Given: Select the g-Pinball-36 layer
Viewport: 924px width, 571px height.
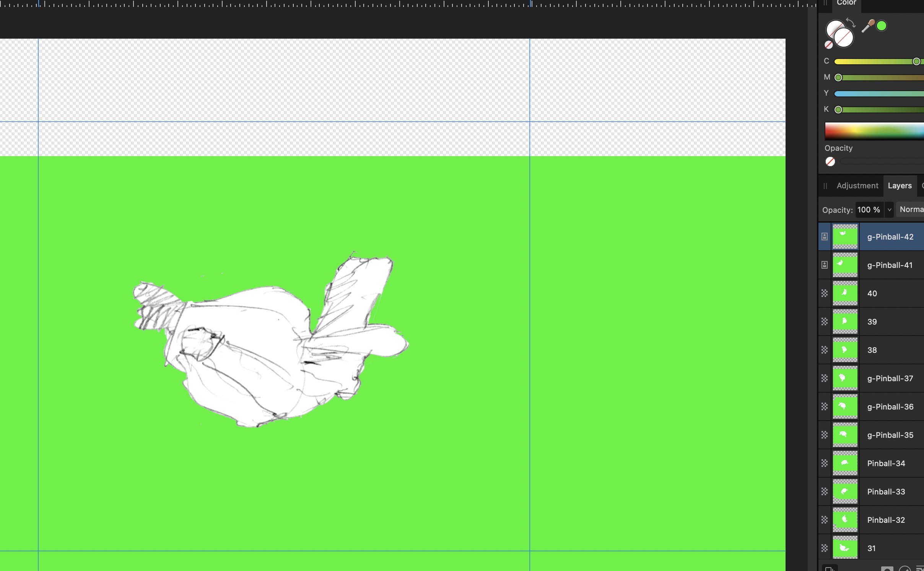Looking at the screenshot, I should [x=890, y=407].
